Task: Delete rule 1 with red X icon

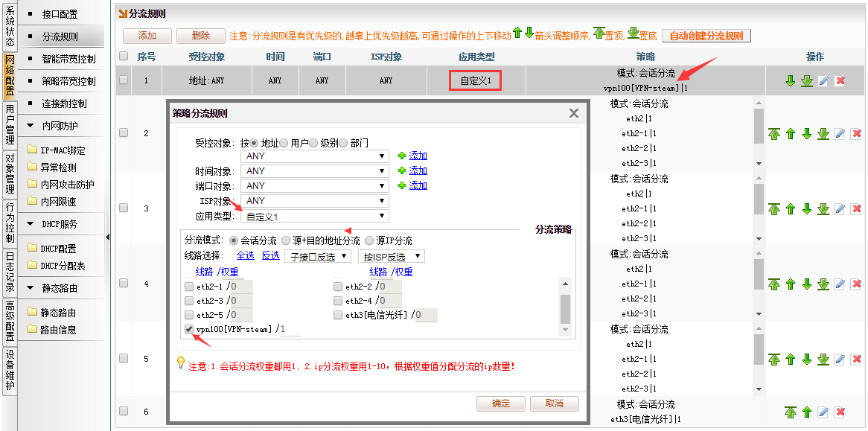Action: pyautogui.click(x=840, y=80)
